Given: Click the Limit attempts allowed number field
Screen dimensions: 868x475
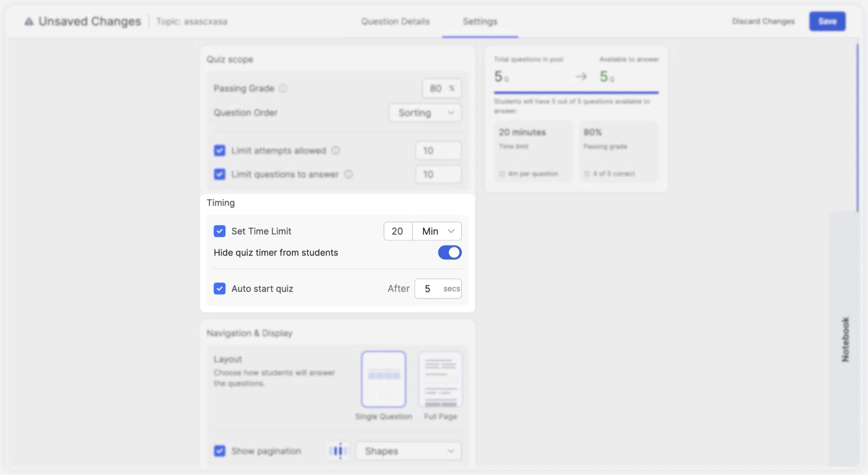Looking at the screenshot, I should [438, 150].
